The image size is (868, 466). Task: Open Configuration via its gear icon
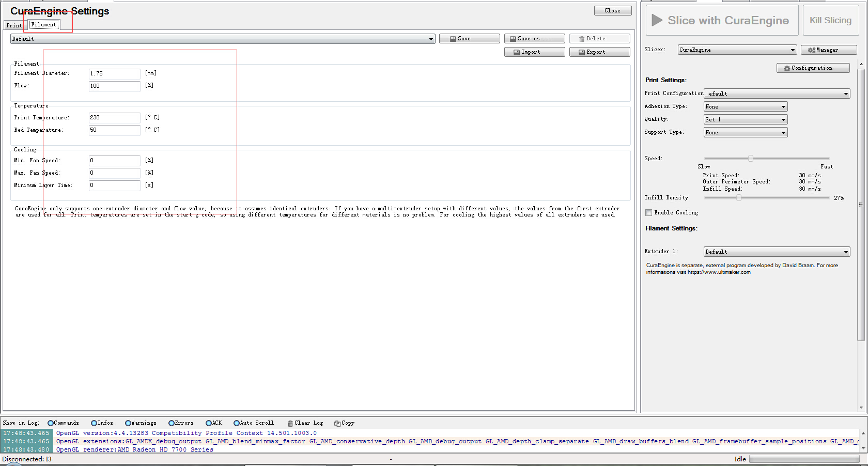pyautogui.click(x=787, y=68)
